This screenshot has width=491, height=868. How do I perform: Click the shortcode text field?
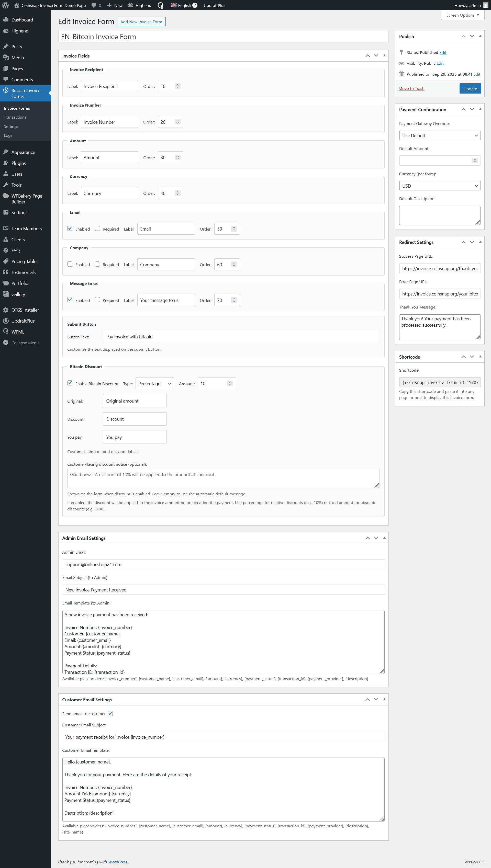click(440, 382)
